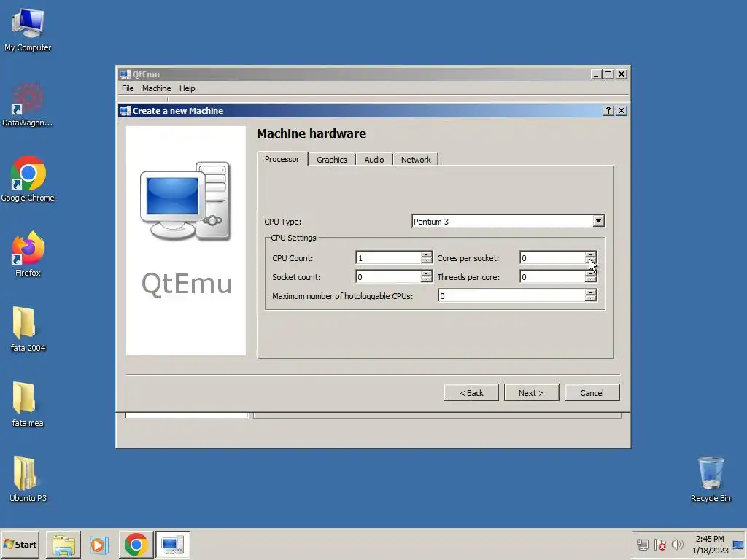
Task: Expand the CPU Type dropdown
Action: 598,221
